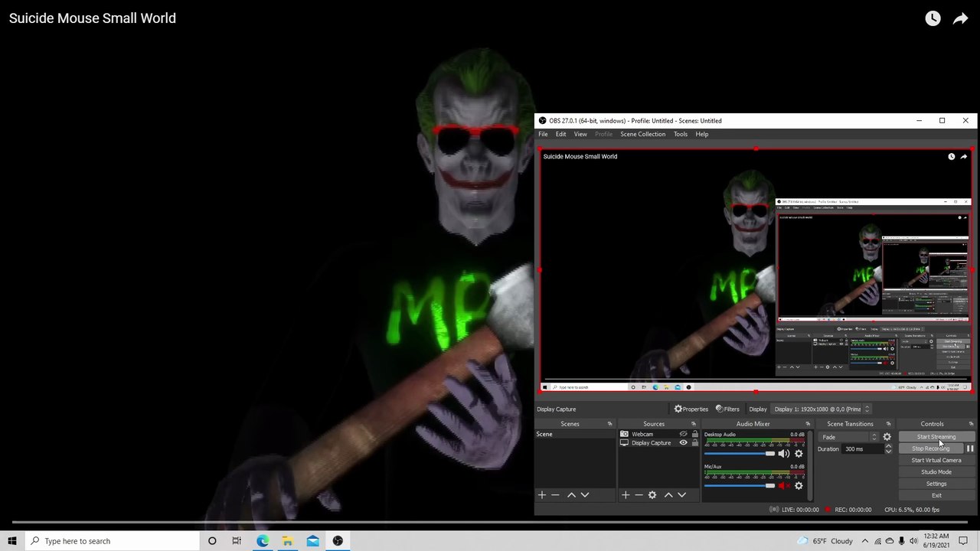Viewport: 980px width, 551px height.
Task: Launch Microsoft Edge from taskbar
Action: pyautogui.click(x=263, y=541)
